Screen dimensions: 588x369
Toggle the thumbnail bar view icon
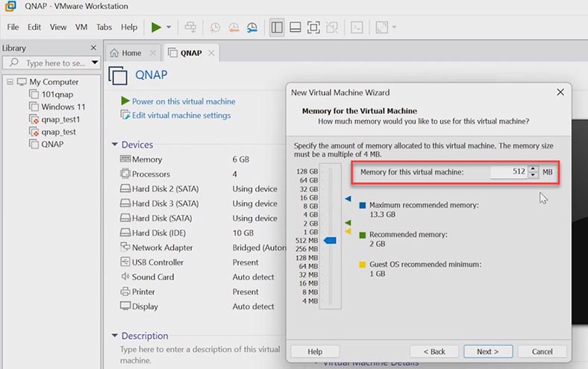tap(295, 27)
